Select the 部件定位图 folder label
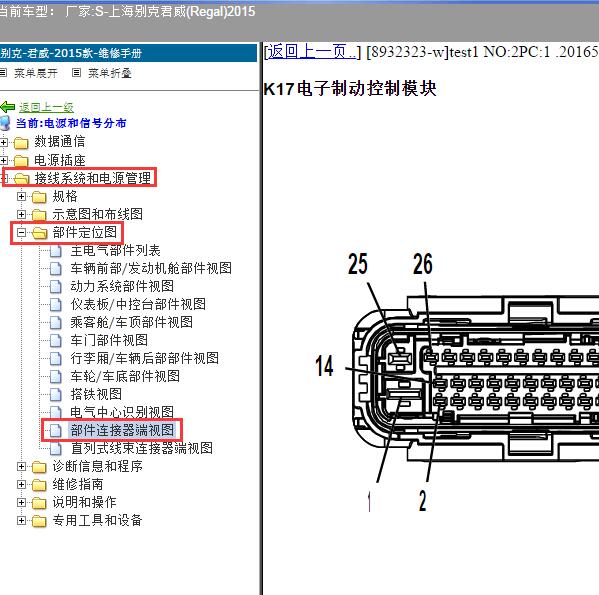This screenshot has width=599, height=595. pyautogui.click(x=84, y=232)
